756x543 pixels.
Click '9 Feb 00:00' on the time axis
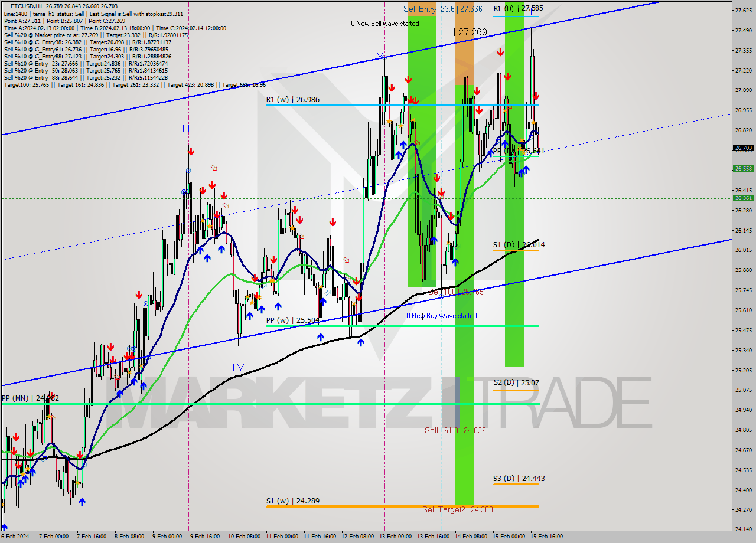pyautogui.click(x=167, y=537)
